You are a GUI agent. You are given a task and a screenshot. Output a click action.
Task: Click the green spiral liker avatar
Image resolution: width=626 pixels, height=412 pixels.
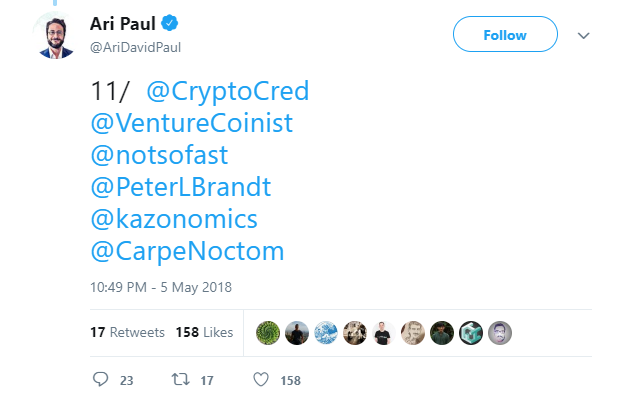268,333
